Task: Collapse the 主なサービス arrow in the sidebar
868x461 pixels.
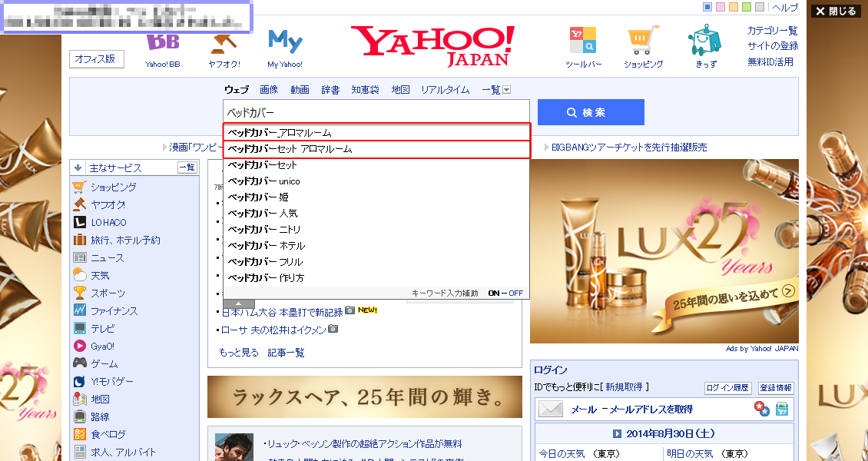Action: (78, 167)
